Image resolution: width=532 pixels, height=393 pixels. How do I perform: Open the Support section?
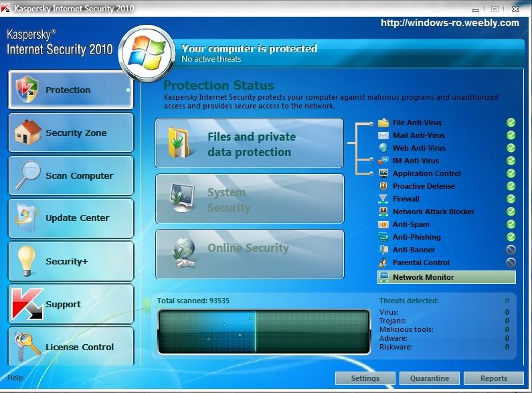70,304
